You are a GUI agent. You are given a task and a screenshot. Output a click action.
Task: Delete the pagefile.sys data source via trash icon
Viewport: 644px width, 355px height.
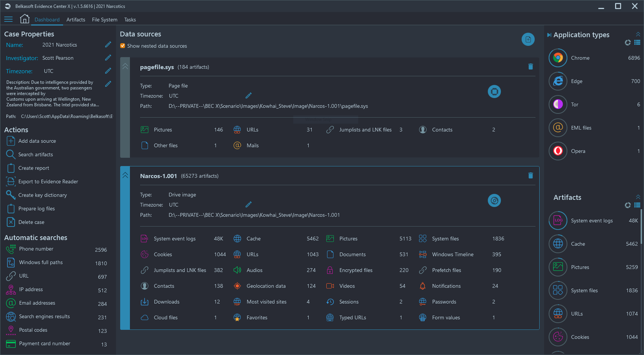530,66
